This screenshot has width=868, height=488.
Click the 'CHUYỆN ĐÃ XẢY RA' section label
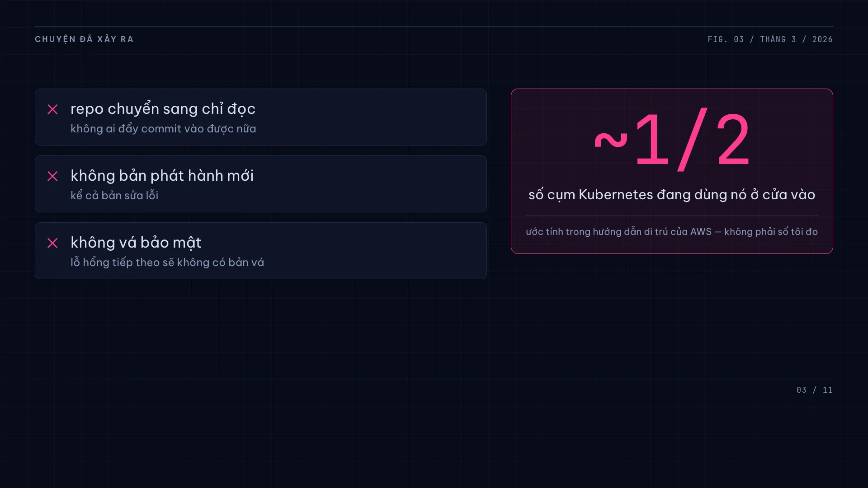84,39
